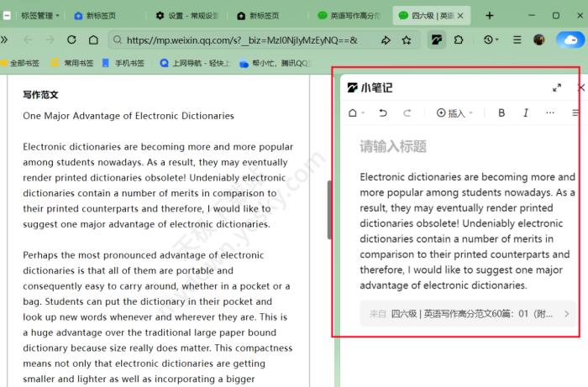Toggle the 小笔记 notes button in browser toolbar
Viewport: 588px width, 387px height.
coord(436,39)
